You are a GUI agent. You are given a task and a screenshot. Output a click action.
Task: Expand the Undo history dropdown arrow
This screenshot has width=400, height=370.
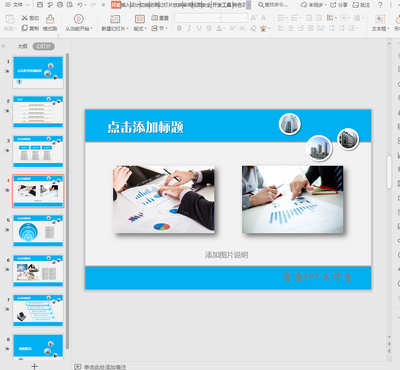(86, 5)
